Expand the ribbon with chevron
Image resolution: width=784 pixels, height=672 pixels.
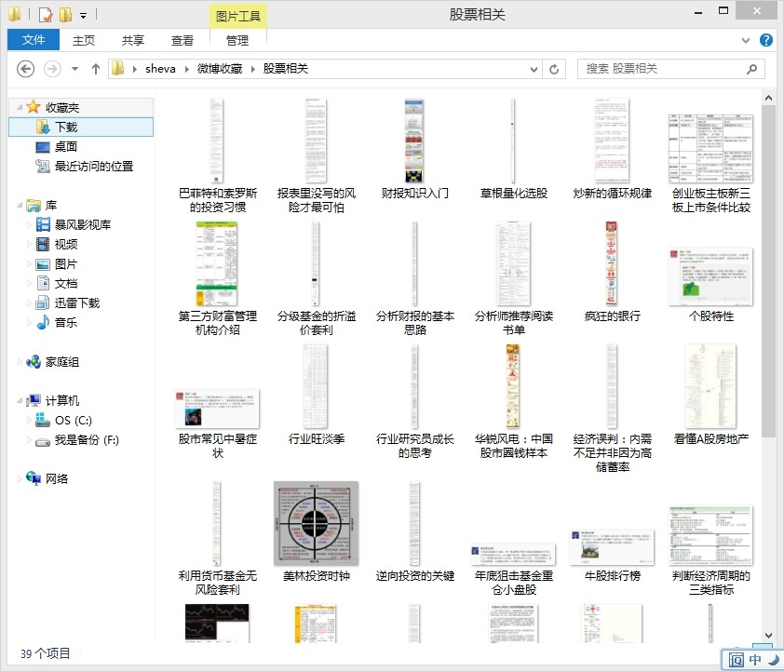point(745,40)
